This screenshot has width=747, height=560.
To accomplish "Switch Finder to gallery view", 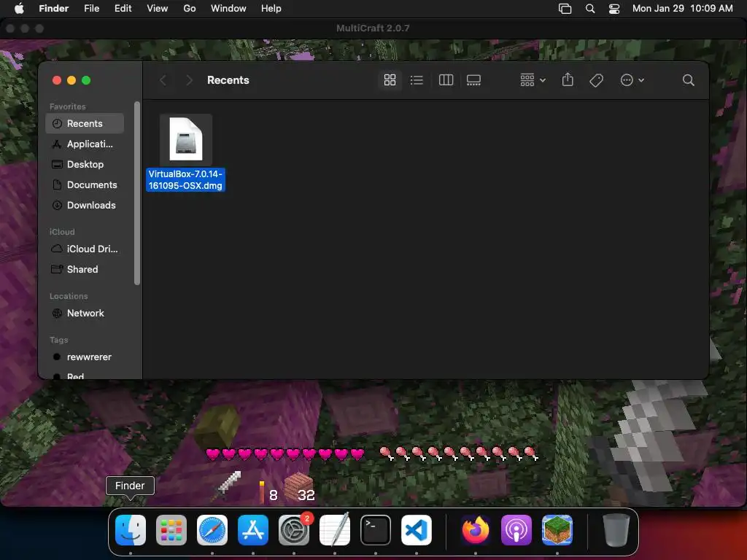I will (x=473, y=80).
